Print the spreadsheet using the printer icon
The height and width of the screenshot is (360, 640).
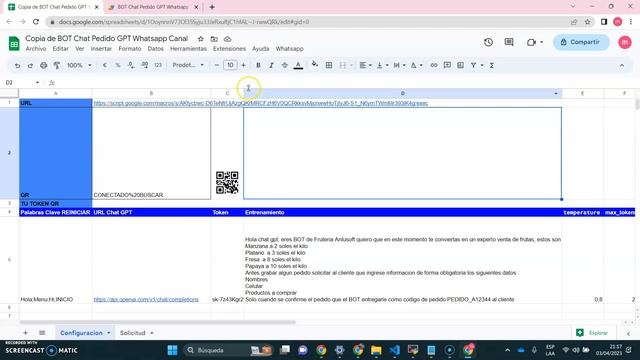pyautogui.click(x=44, y=65)
